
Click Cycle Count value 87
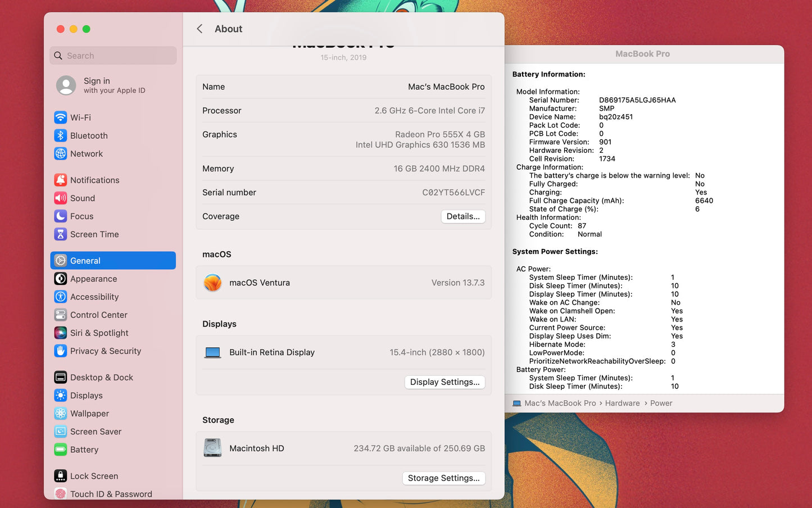pyautogui.click(x=582, y=226)
